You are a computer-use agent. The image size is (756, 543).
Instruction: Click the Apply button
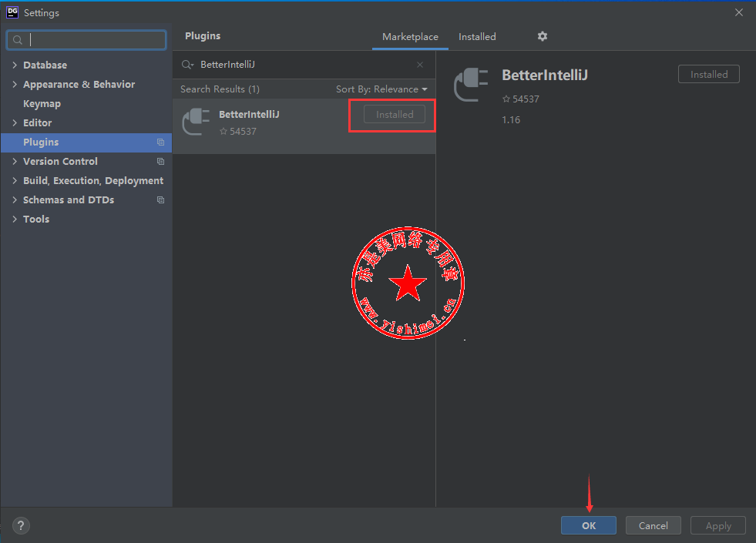coord(718,525)
